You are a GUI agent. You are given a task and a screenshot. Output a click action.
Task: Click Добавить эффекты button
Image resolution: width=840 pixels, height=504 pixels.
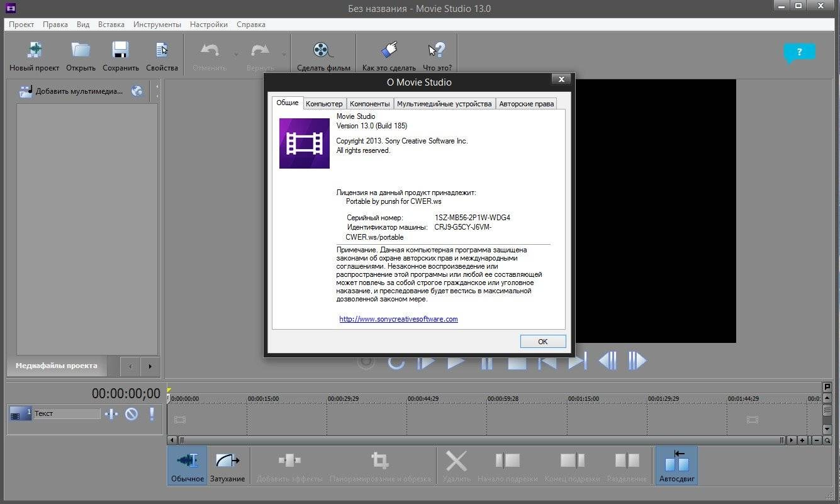(289, 466)
